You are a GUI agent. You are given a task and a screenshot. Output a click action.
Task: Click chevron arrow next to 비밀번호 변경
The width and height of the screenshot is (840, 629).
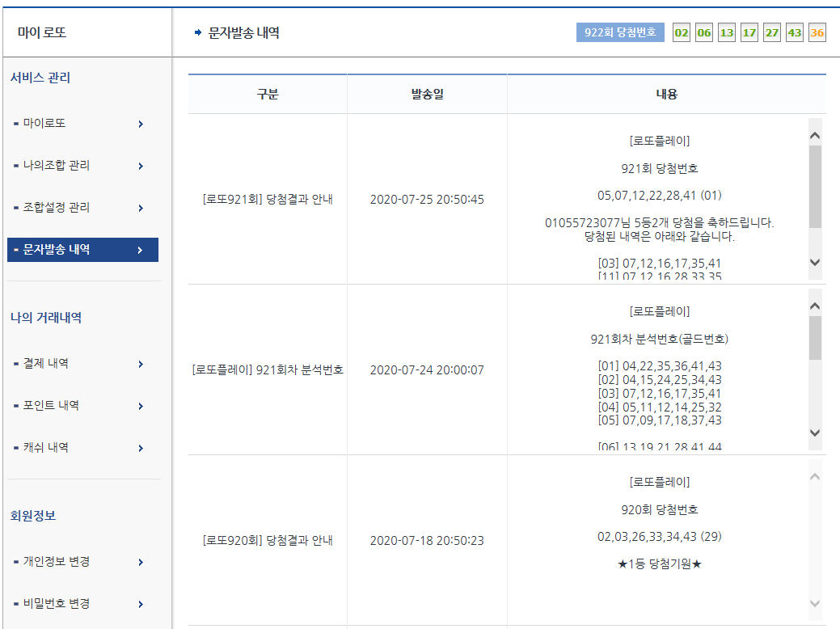point(141,605)
